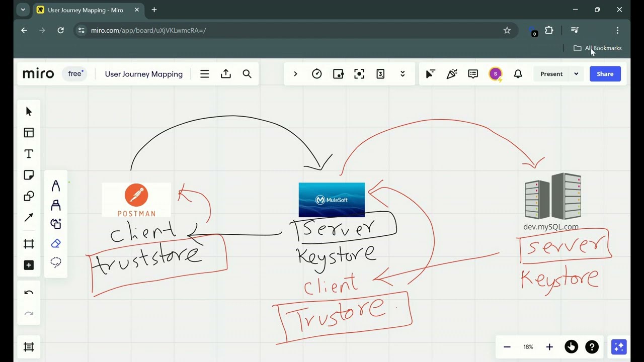Choose the Lasso selection tool
The height and width of the screenshot is (362, 644).
(56, 262)
